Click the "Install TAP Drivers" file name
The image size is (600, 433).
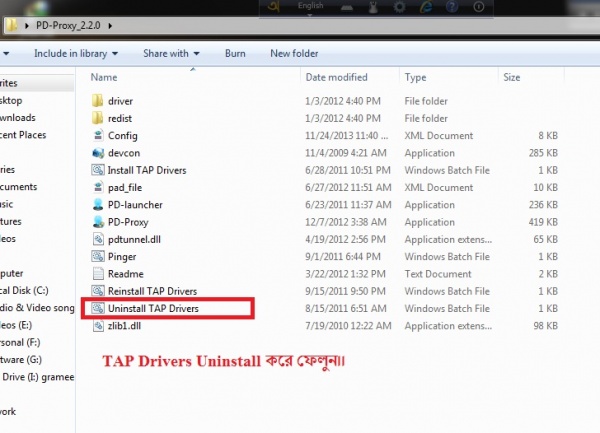pos(147,170)
